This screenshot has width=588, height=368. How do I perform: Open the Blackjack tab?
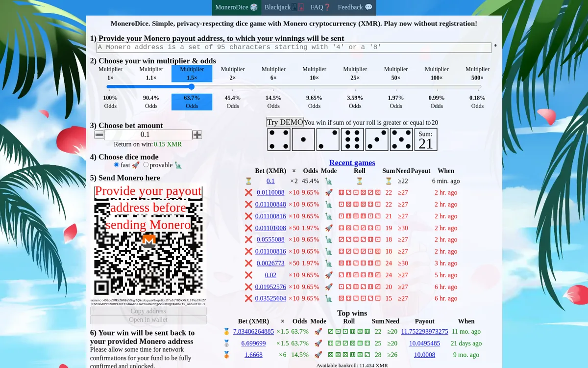[284, 7]
